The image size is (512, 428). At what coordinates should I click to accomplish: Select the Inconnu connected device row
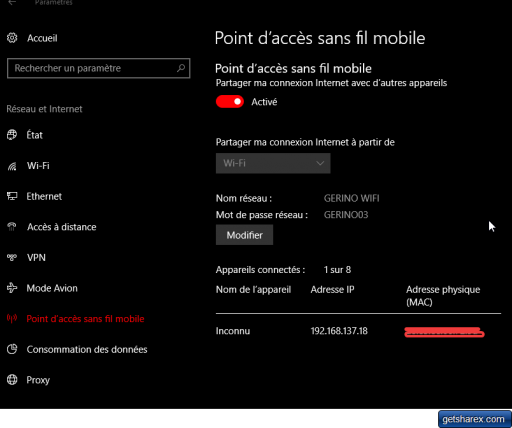coord(358,331)
